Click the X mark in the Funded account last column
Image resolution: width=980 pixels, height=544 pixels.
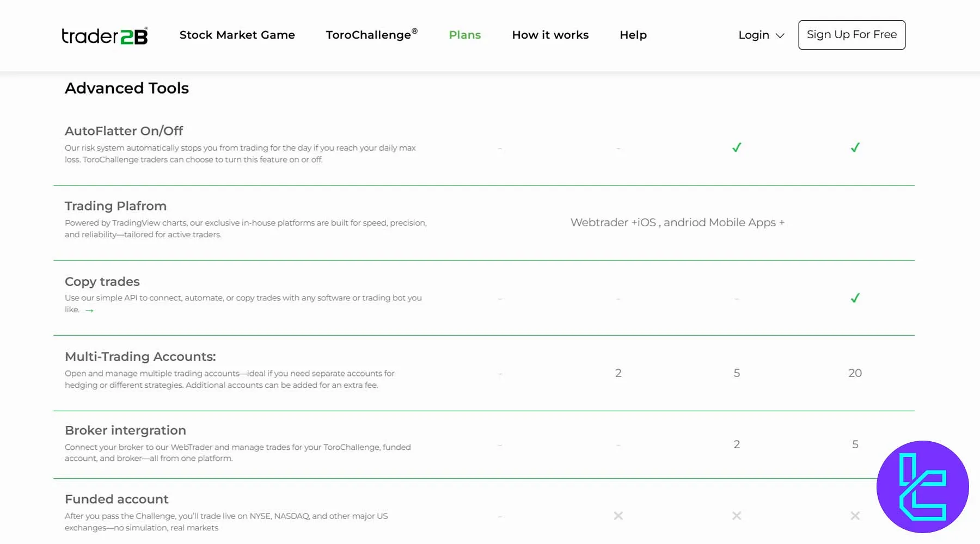(x=855, y=515)
